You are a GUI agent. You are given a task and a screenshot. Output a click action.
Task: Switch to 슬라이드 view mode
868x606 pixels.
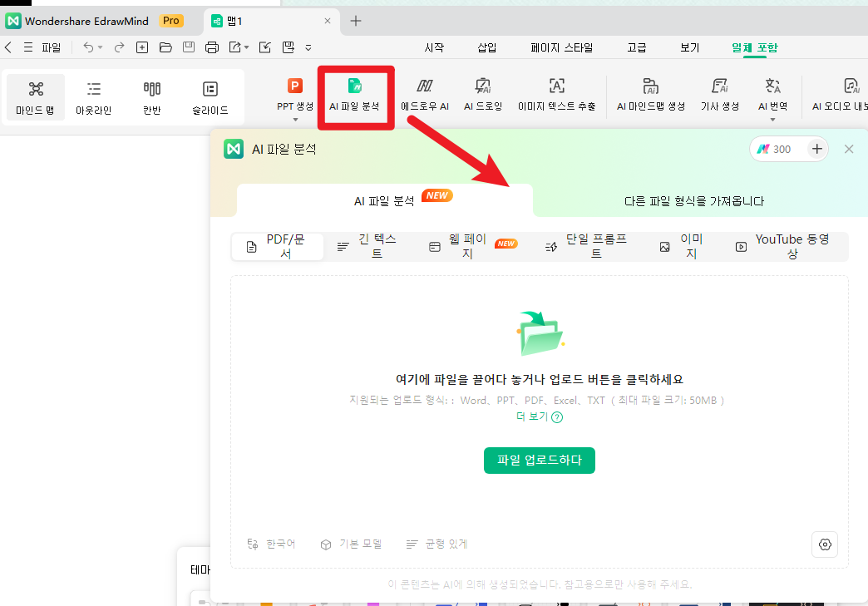tap(210, 97)
